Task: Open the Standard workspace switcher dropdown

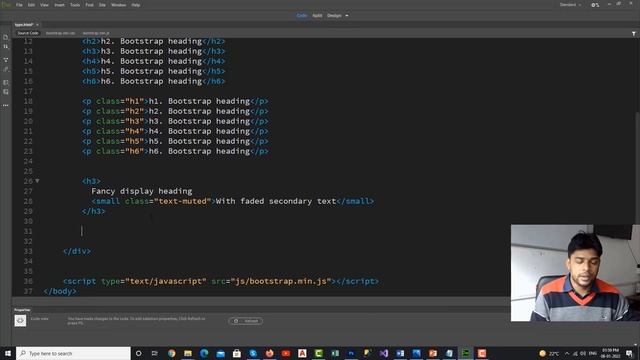Action: [x=570, y=5]
